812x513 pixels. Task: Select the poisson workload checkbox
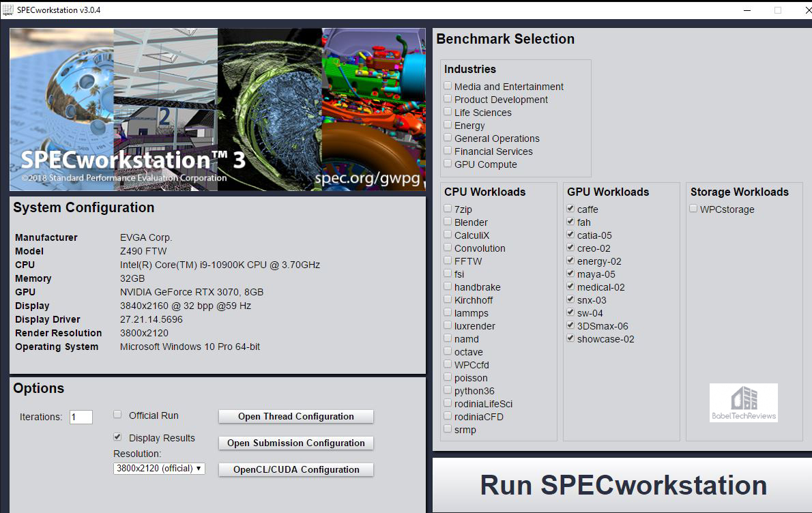click(x=448, y=377)
